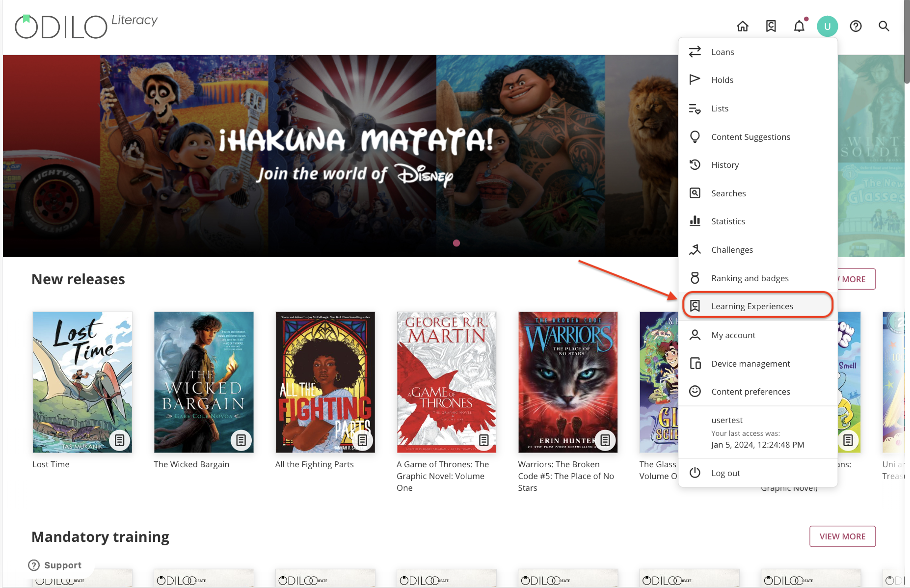
Task: Open the help question mark icon
Action: (856, 26)
